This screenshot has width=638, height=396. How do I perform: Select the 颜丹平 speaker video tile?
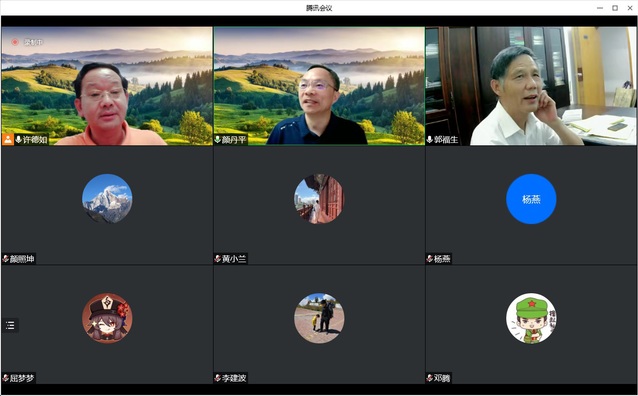pos(319,86)
